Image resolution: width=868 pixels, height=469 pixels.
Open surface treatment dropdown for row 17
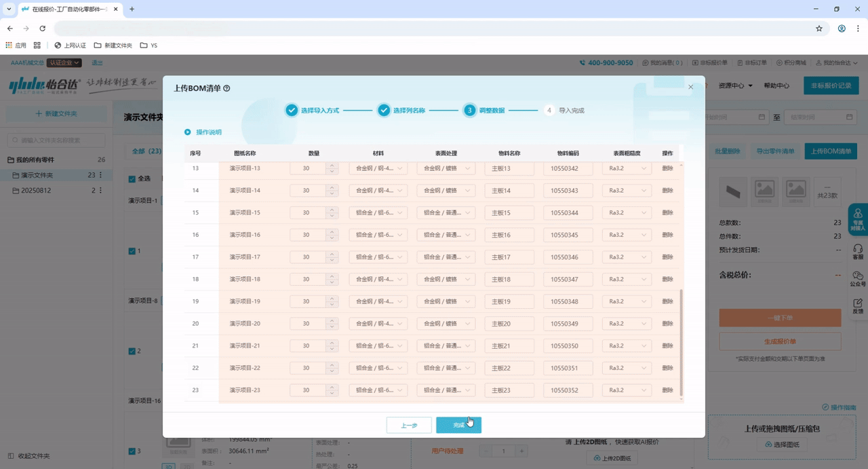click(x=446, y=257)
